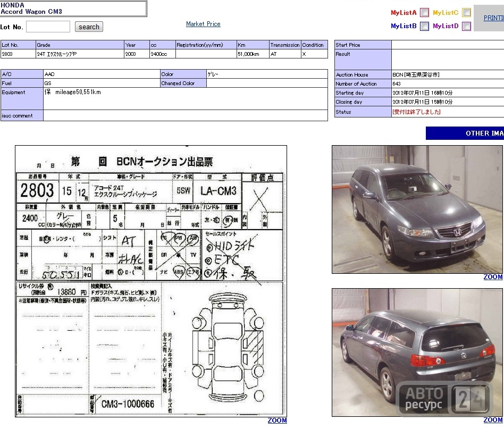This screenshot has height=428, width=504.
Task: Open the Market Price link
Action: tap(203, 24)
